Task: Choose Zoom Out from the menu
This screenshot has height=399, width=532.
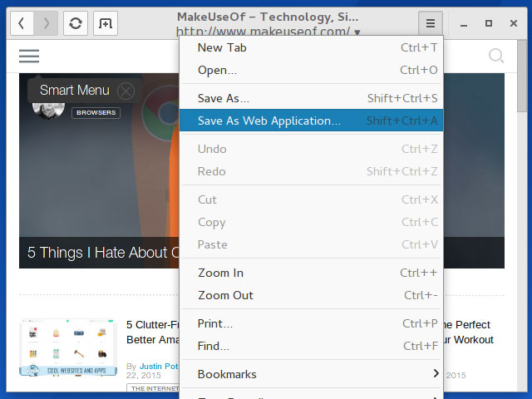Action: point(311,295)
